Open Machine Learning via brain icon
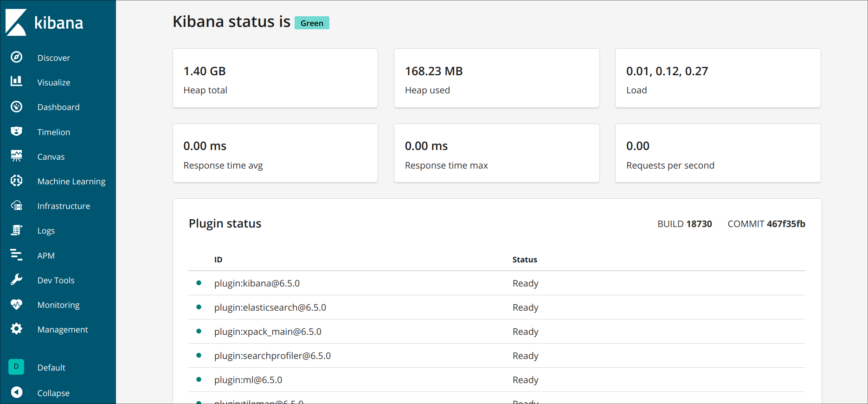868x404 pixels. click(x=17, y=181)
